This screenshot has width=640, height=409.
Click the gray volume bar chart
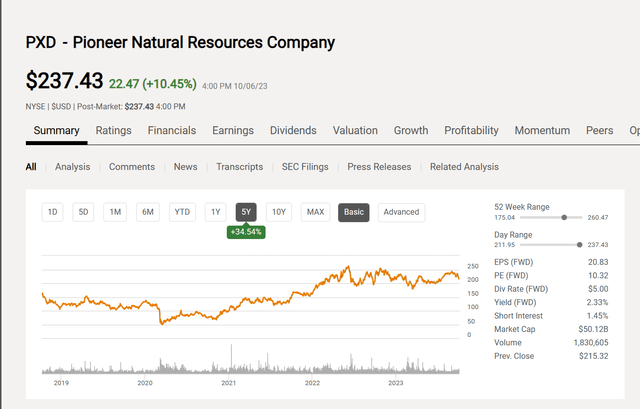pos(251,361)
